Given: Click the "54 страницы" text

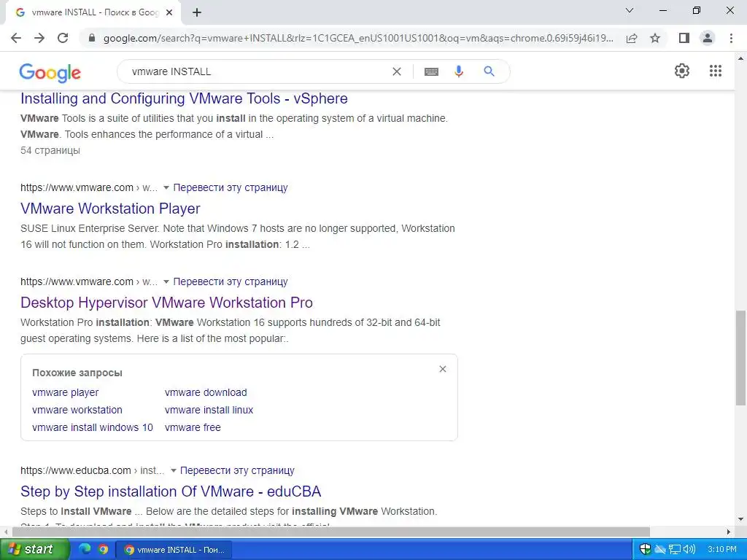Looking at the screenshot, I should point(50,150).
